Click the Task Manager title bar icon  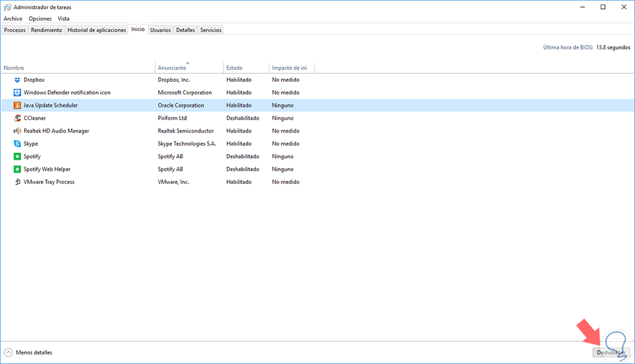7,7
